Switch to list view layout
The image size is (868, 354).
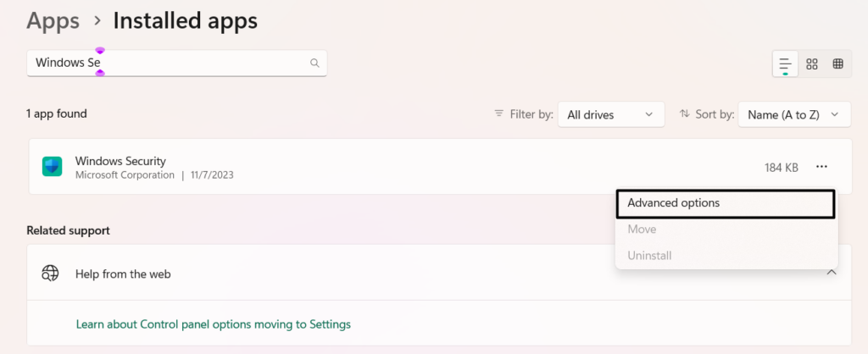(786, 64)
